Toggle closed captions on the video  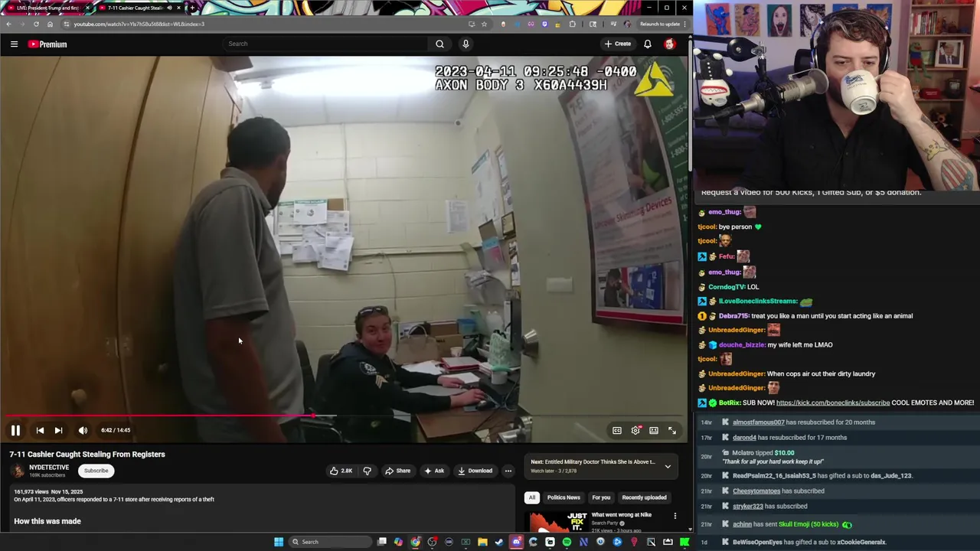point(616,430)
